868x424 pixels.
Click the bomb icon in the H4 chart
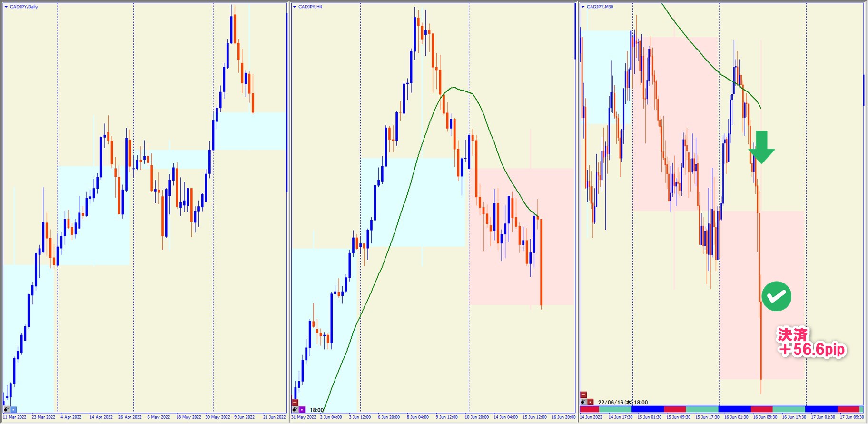tap(295, 409)
